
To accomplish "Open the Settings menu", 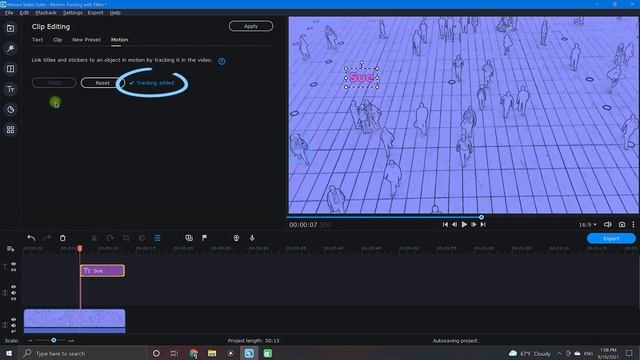I will tap(73, 13).
